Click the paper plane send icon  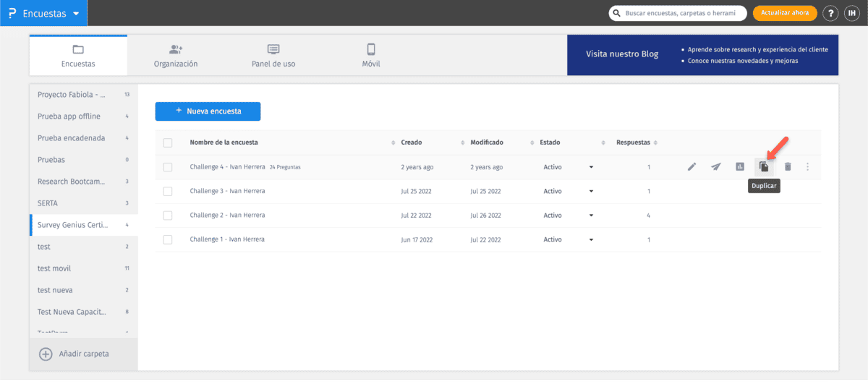pyautogui.click(x=715, y=167)
